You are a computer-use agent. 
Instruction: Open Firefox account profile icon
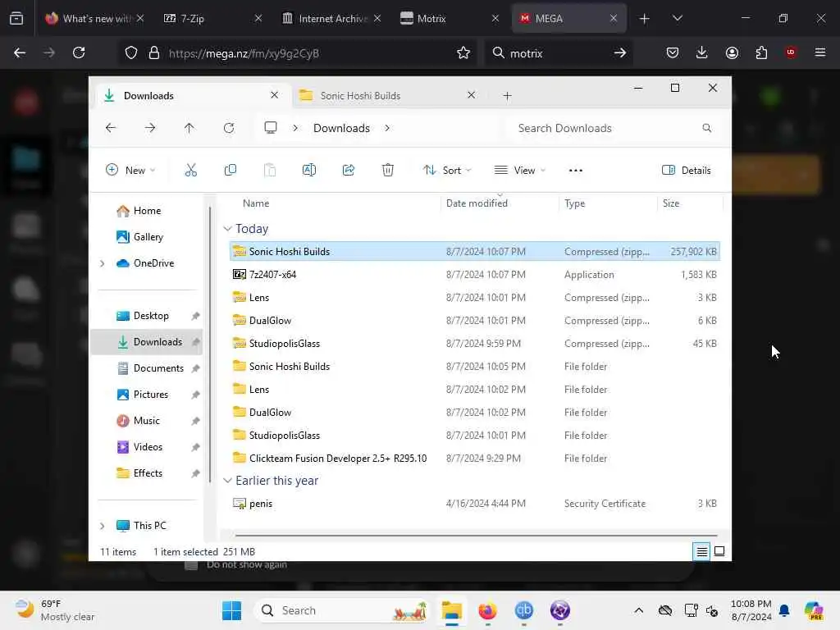click(x=732, y=52)
